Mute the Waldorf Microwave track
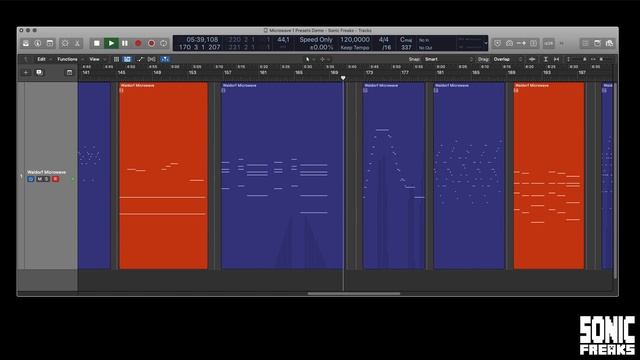The image size is (640, 360). coord(40,179)
